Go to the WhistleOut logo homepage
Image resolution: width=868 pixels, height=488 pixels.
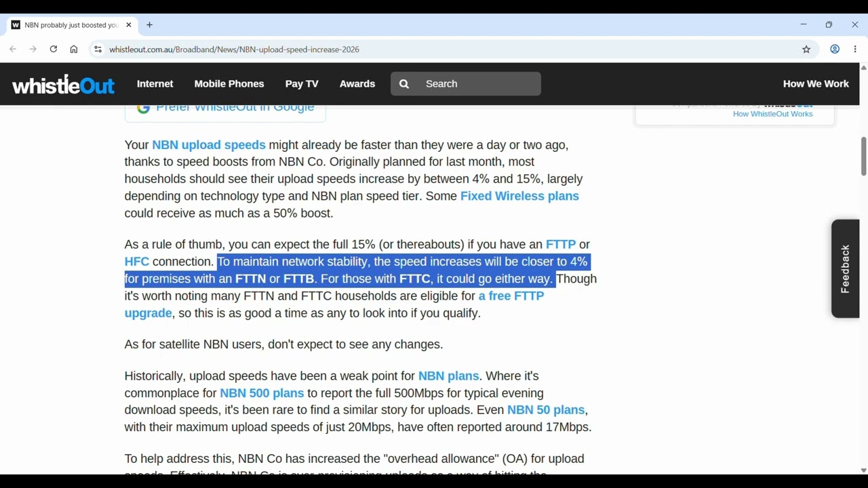(64, 85)
